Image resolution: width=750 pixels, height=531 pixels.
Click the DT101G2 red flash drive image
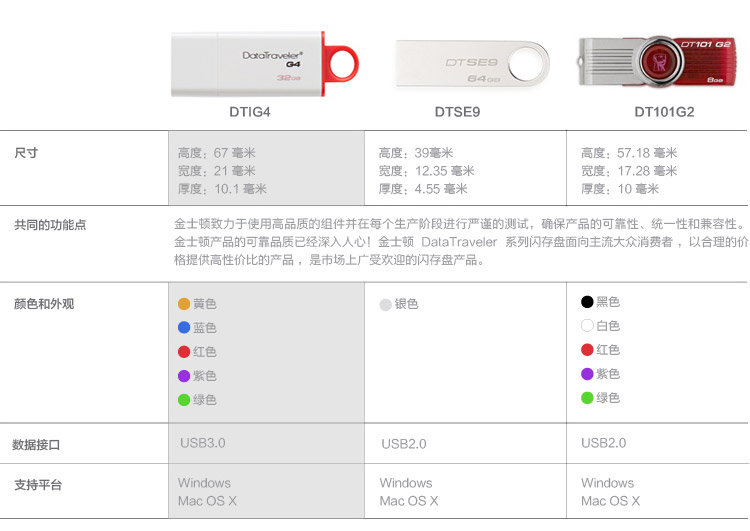pyautogui.click(x=664, y=62)
